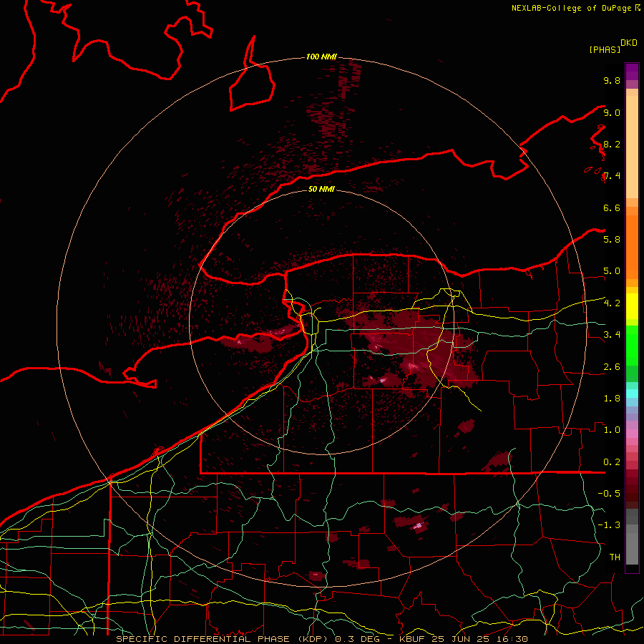Screen dimensions: 644x644
Task: Click the 3.4 value on the color scale
Action: (x=612, y=335)
